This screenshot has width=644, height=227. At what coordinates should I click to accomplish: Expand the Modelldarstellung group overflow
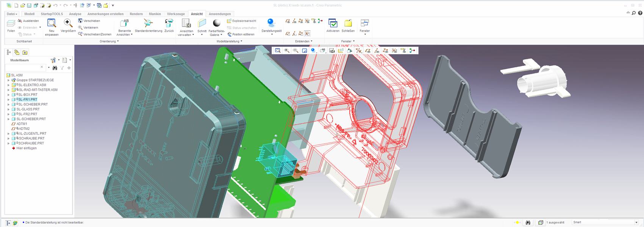[x=230, y=41]
